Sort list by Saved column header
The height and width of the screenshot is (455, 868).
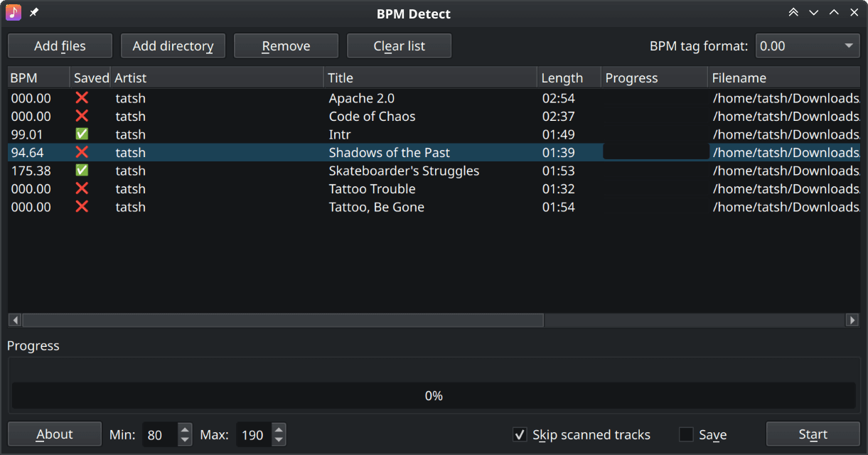tap(91, 78)
